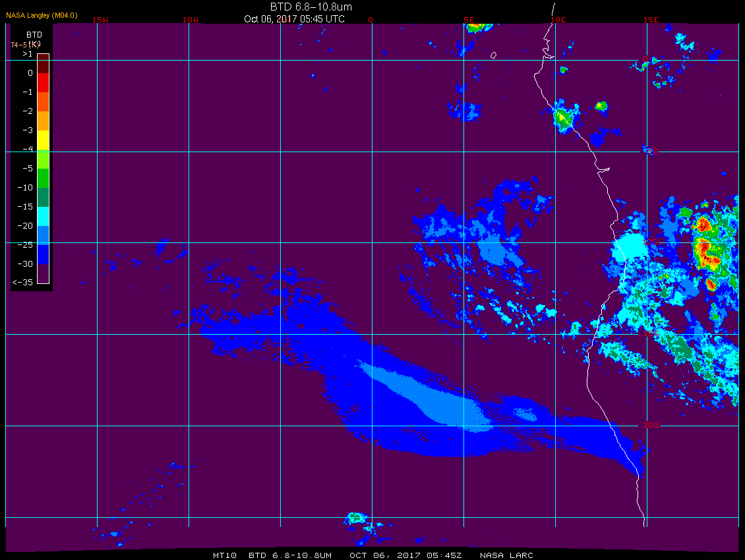Click the "Oct 06, 2017 05:45 UTC" timestamp
The image size is (745, 560).
click(294, 19)
